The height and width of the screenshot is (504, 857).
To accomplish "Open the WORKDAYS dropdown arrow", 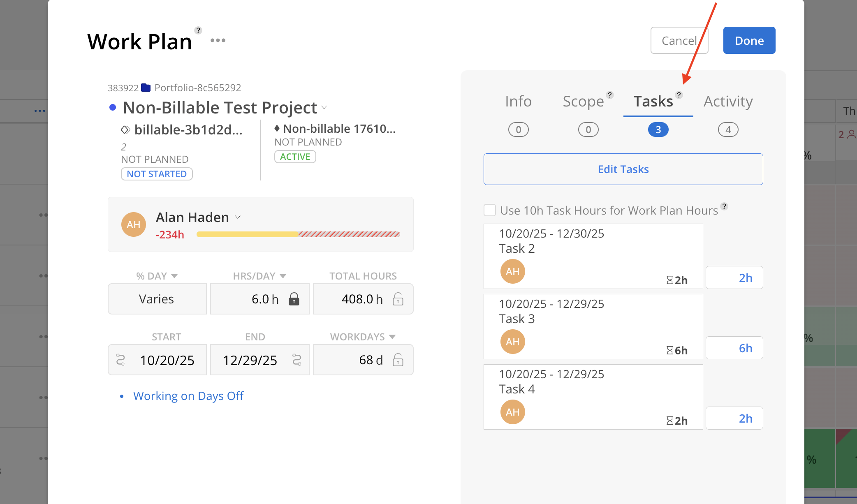I will 392,337.
